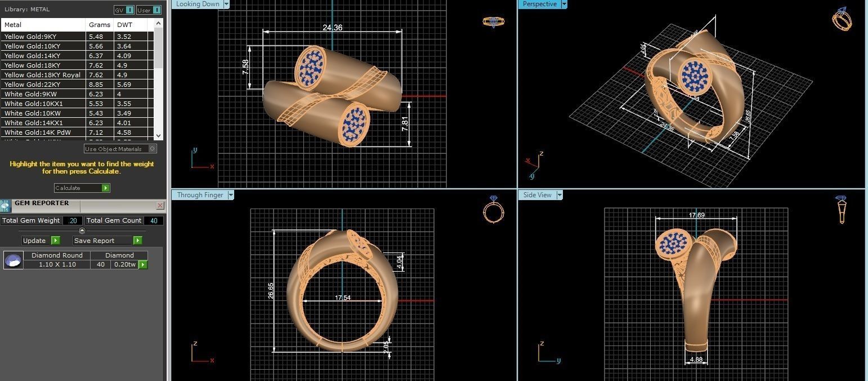Image resolution: width=868 pixels, height=381 pixels.
Task: Click the Total Gem Weight field
Action: pyautogui.click(x=73, y=220)
